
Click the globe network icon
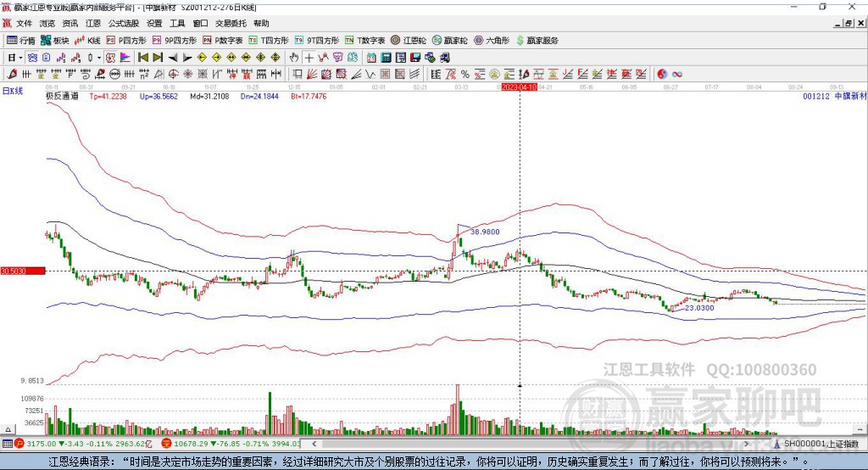(430, 58)
